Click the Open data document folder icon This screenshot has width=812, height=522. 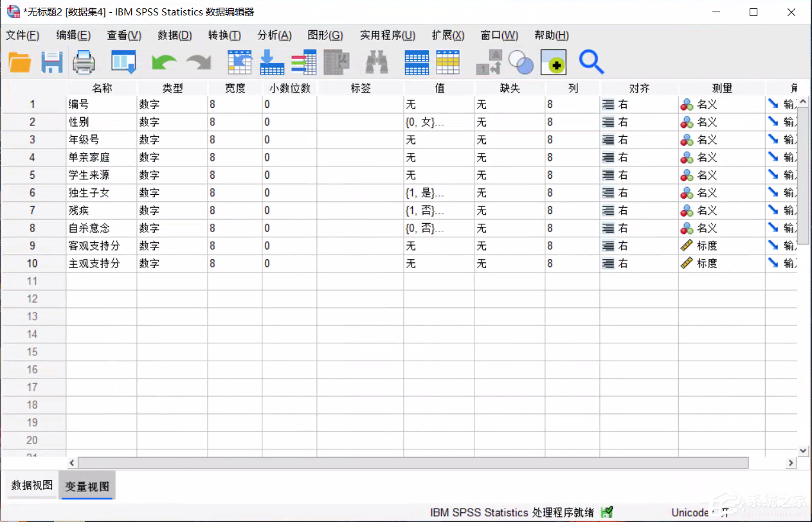point(20,62)
